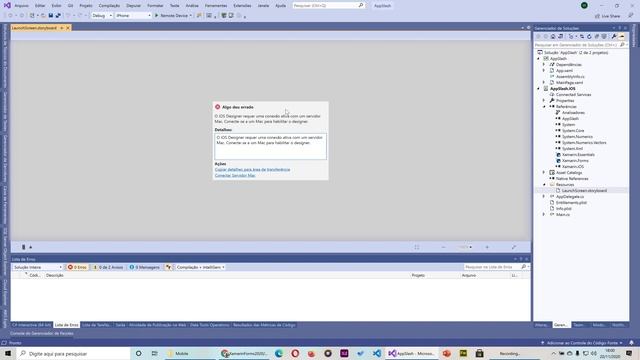Toggle the 0 Erros filter
Image resolution: width=640 pixels, height=360 pixels.
click(77, 267)
